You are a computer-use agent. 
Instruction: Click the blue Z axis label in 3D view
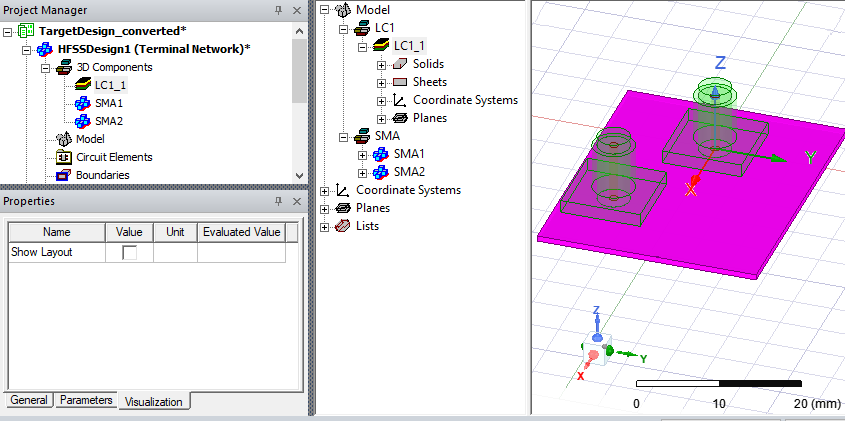720,63
